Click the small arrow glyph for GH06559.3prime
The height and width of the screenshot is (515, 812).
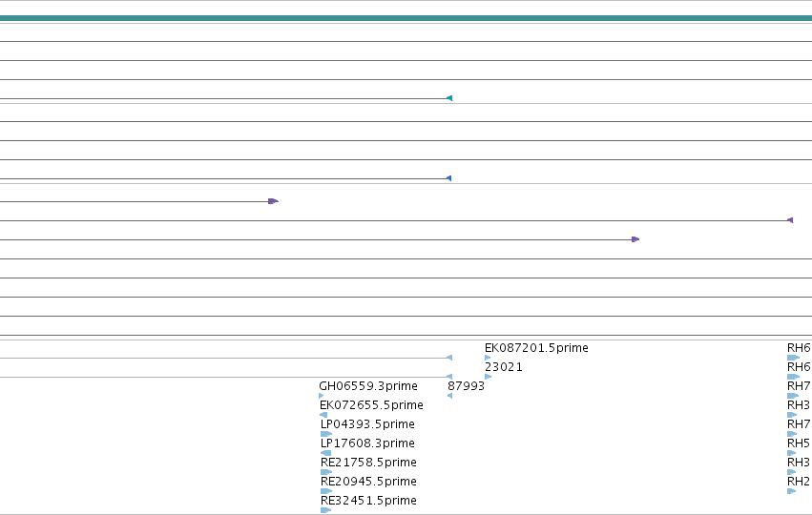pos(322,396)
